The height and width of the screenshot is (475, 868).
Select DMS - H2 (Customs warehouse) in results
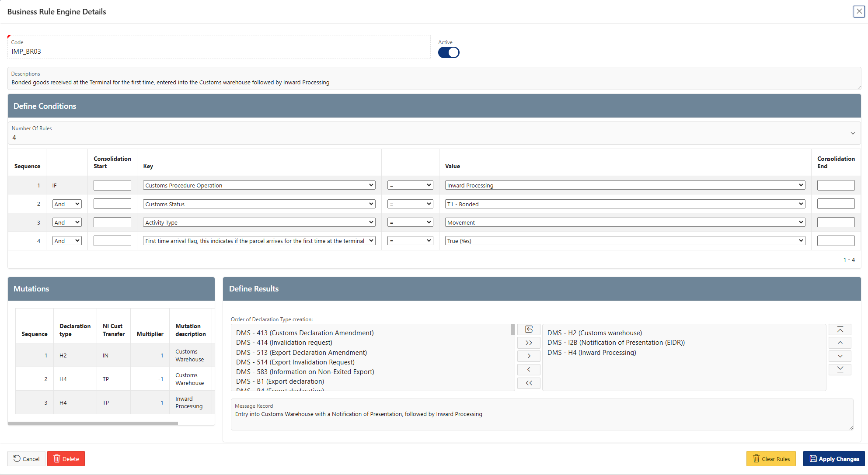pyautogui.click(x=595, y=333)
